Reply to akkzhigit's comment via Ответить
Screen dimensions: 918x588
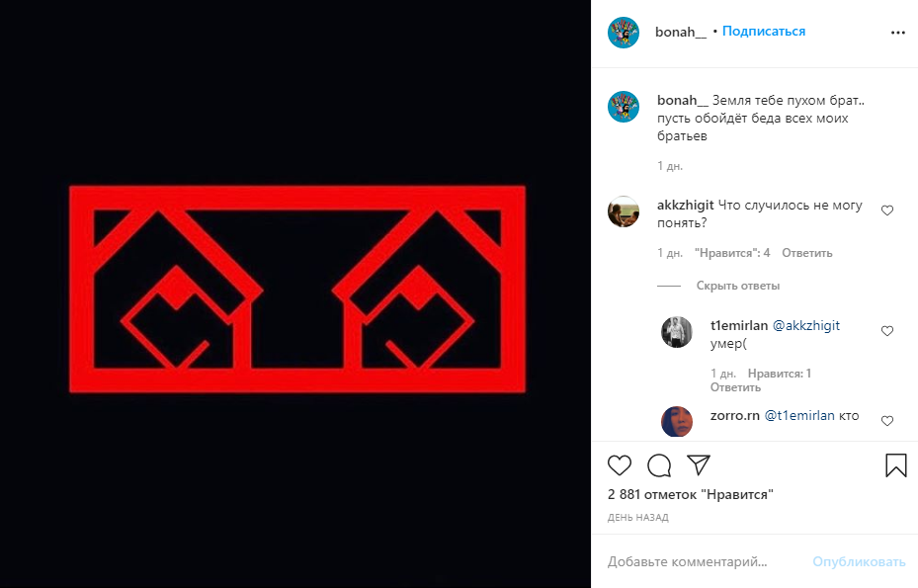point(806,253)
